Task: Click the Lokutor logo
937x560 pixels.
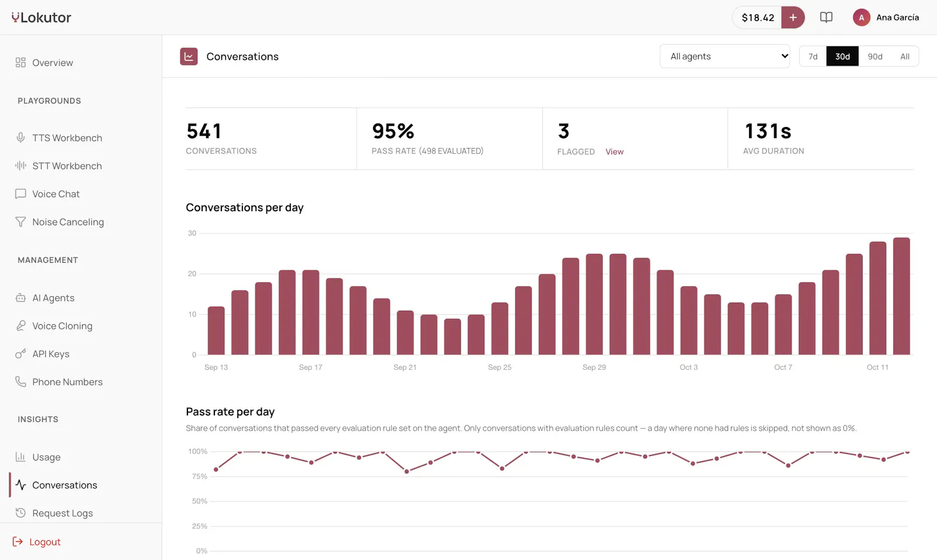Action: click(x=41, y=18)
